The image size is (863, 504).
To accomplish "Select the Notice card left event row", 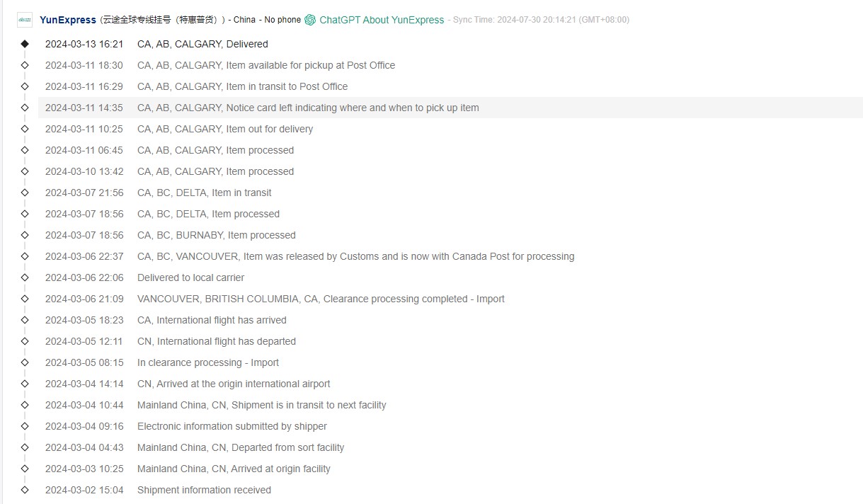I will click(x=308, y=108).
